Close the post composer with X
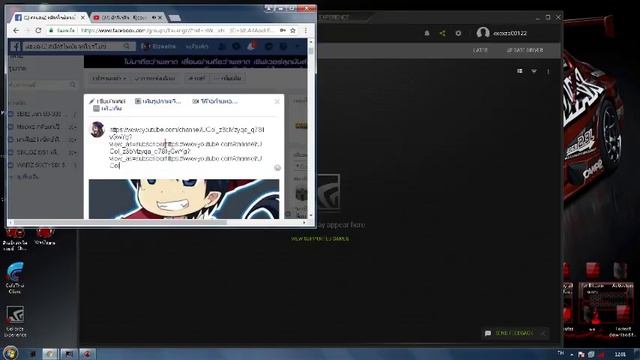 click(277, 101)
